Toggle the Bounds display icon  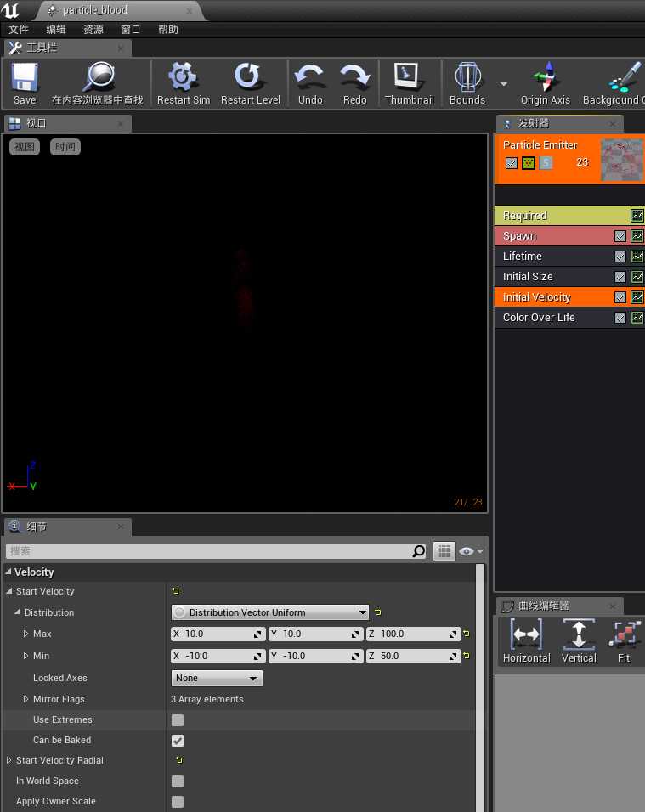(467, 76)
